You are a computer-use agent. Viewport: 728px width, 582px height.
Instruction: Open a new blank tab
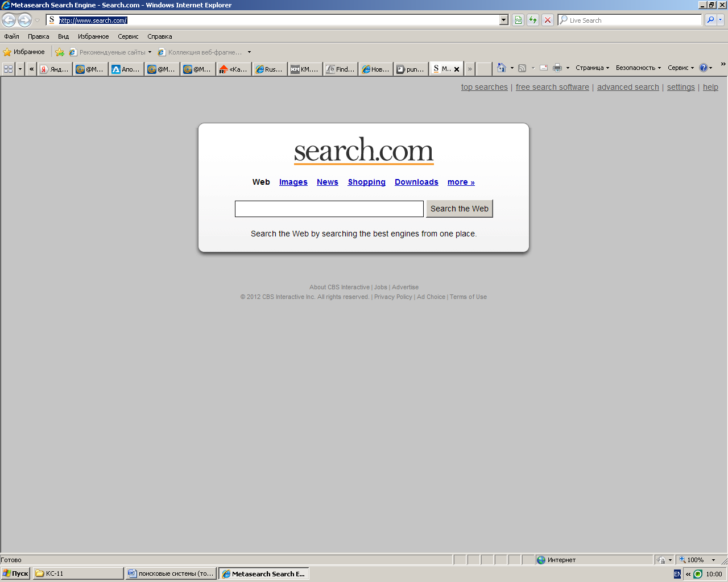pyautogui.click(x=484, y=69)
